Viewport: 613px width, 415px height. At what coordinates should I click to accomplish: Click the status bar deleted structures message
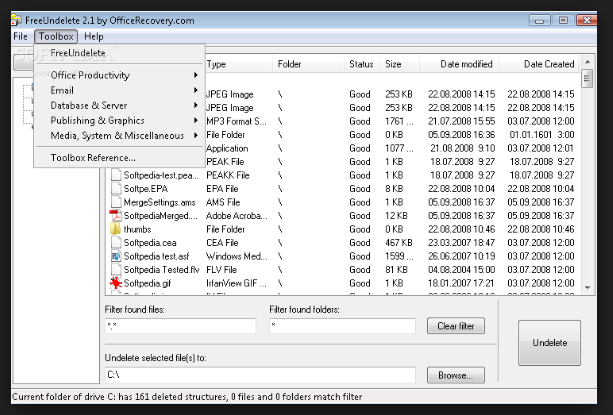click(187, 397)
